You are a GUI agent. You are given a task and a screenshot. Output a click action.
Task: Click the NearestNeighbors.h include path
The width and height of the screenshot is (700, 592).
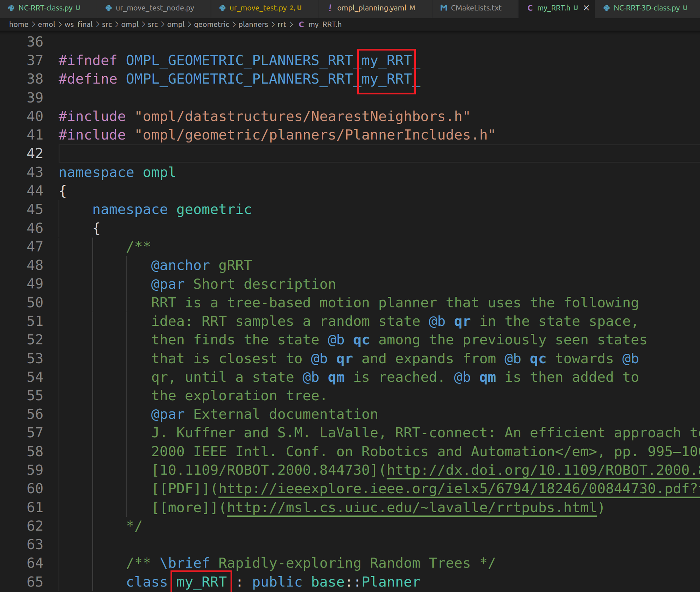[x=302, y=116]
